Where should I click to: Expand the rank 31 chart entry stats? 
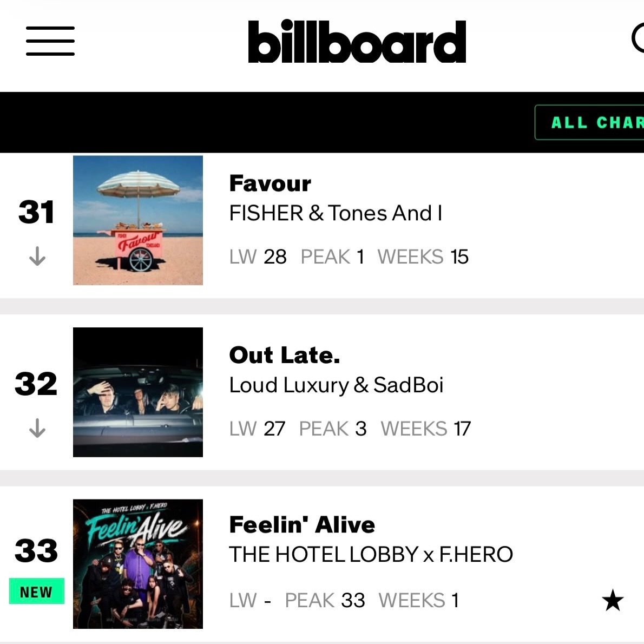click(349, 257)
